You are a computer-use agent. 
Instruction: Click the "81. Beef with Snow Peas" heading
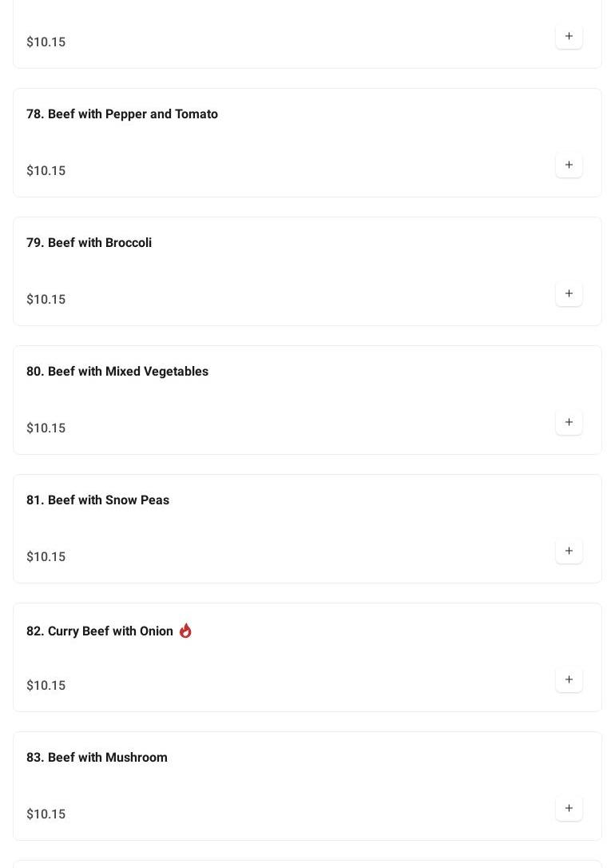97,500
